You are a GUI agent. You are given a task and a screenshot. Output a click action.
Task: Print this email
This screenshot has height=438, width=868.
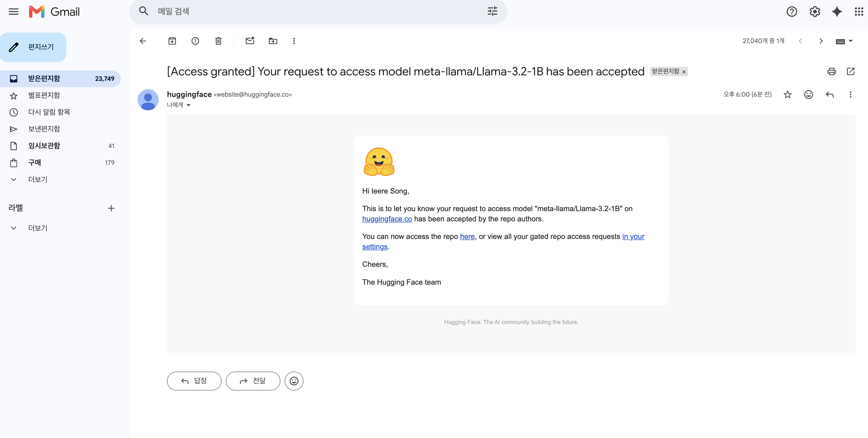(832, 71)
